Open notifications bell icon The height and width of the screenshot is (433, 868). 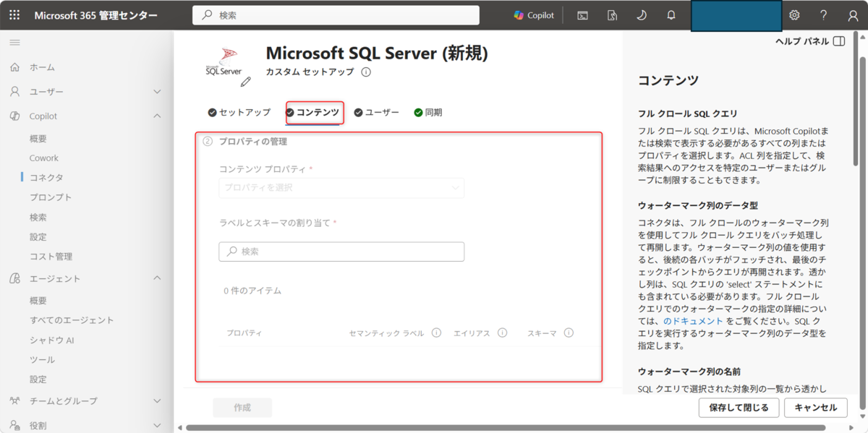coord(671,15)
